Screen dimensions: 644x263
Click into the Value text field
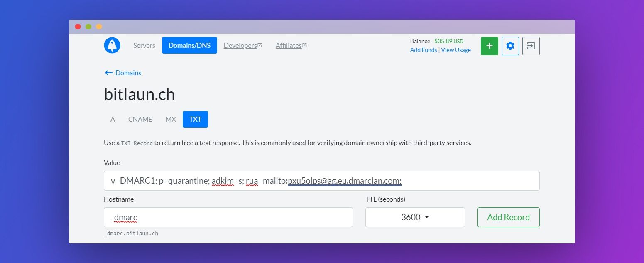pos(322,181)
